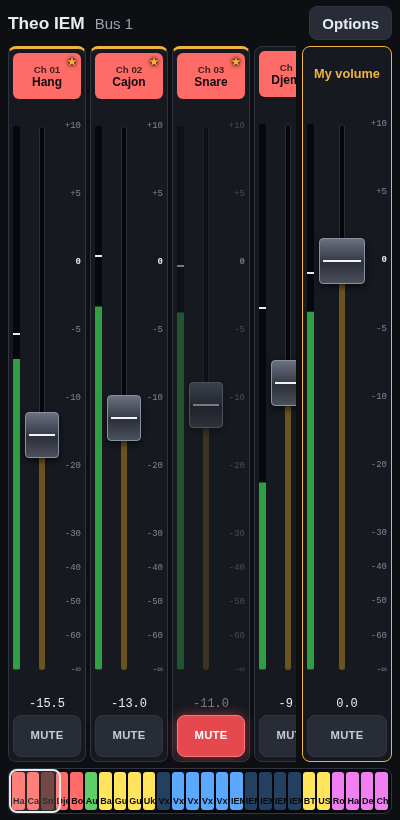
Task: Click the My volume fader knob
Action: pos(342,260)
